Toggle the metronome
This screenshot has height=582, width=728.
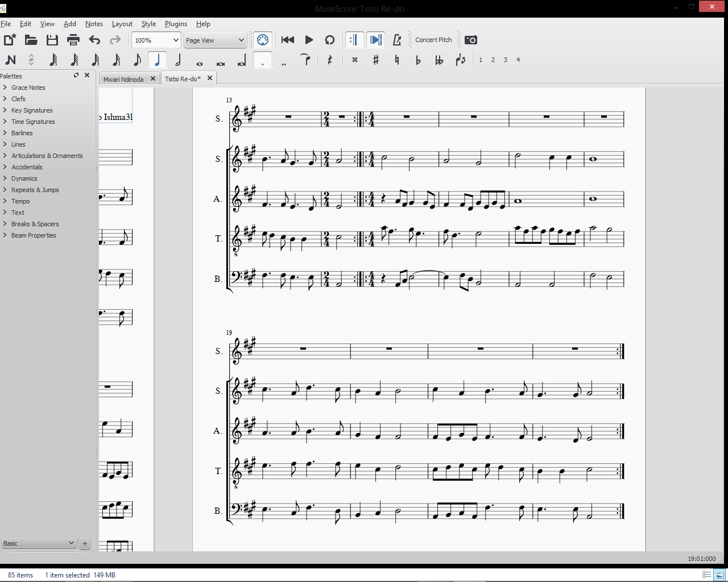[x=398, y=40]
